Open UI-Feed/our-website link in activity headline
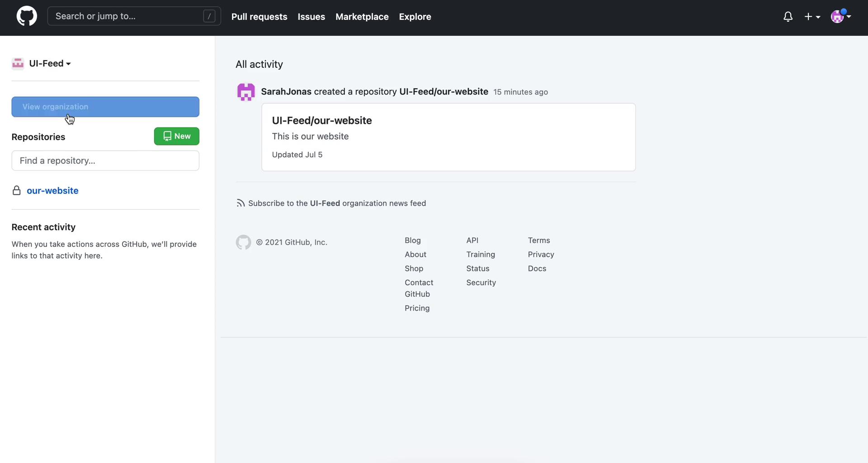Viewport: 868px width, 463px height. pos(444,92)
